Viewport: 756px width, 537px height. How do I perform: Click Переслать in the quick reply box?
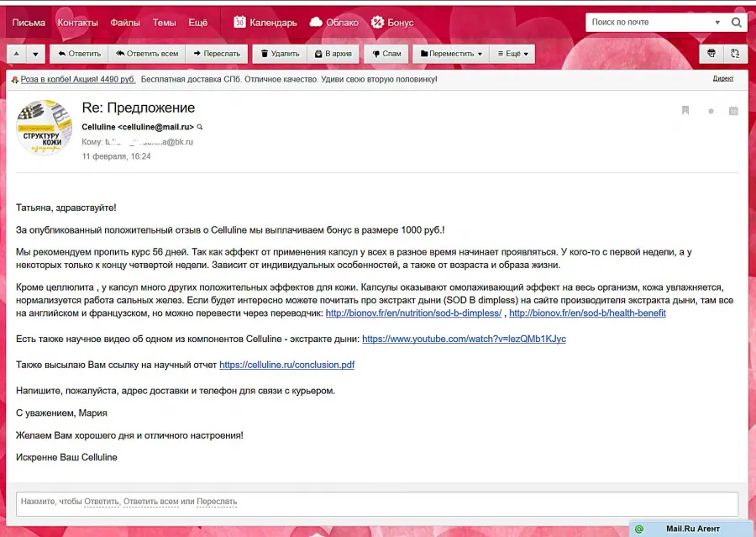(x=217, y=502)
